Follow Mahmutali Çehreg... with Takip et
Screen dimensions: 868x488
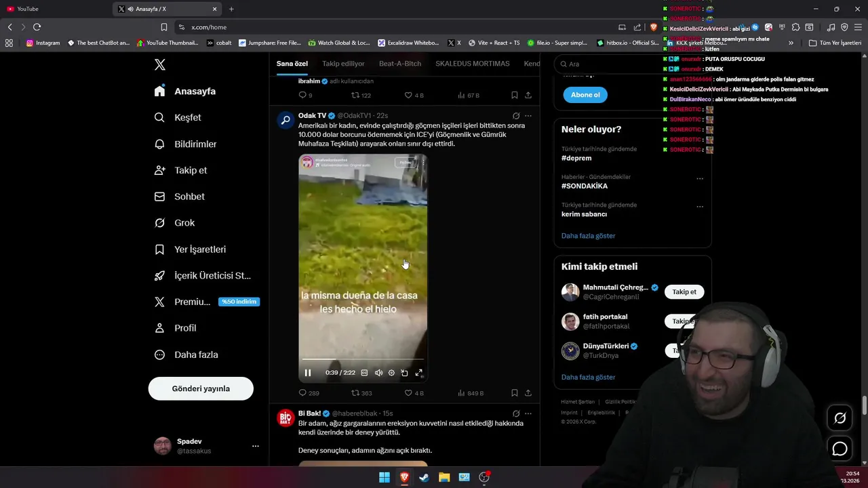684,292
